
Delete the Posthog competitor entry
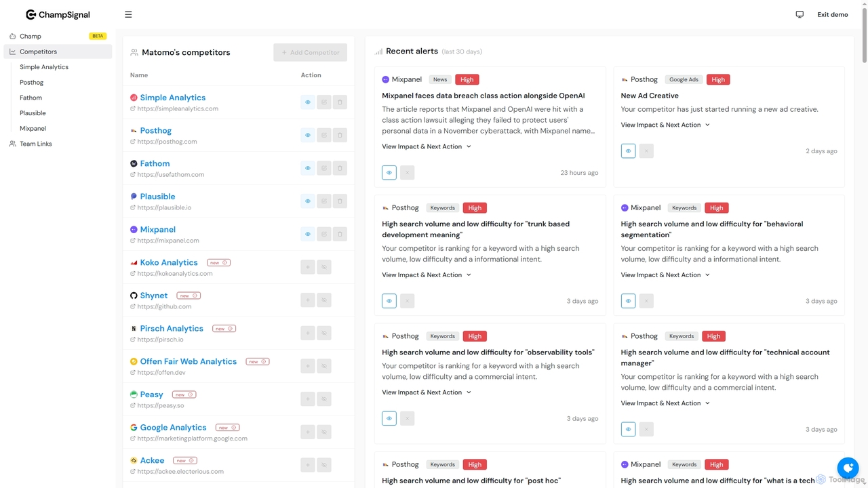[x=340, y=135]
